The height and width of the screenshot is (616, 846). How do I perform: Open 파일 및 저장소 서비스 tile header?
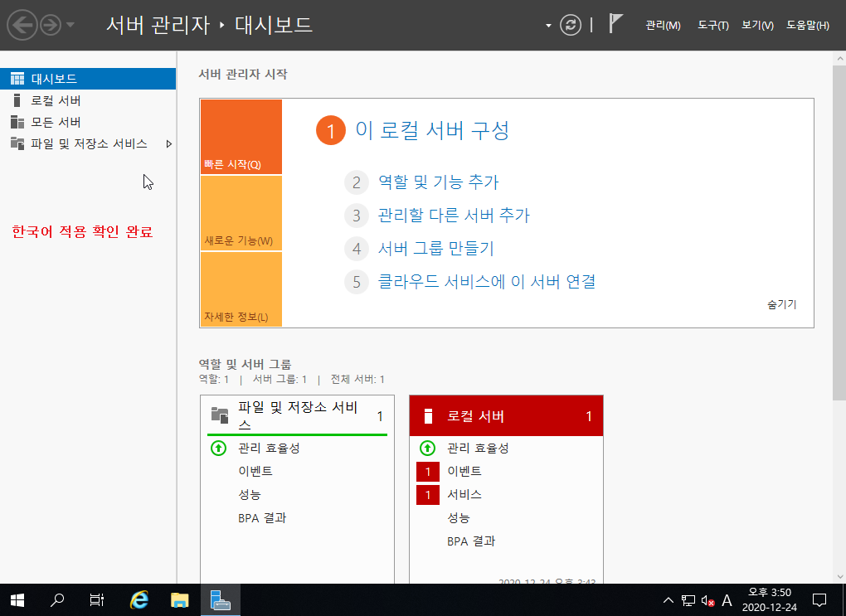coord(297,415)
